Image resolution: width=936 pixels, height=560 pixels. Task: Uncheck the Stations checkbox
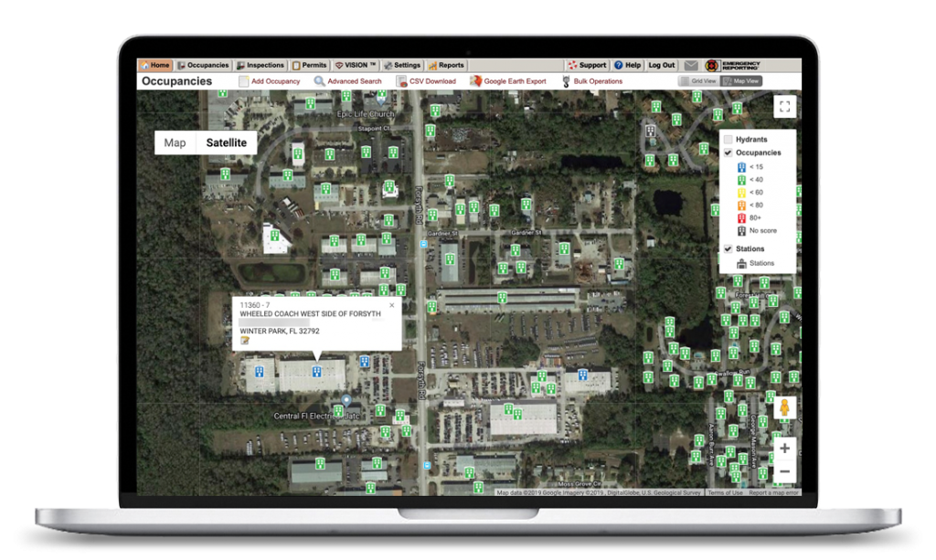click(x=729, y=248)
